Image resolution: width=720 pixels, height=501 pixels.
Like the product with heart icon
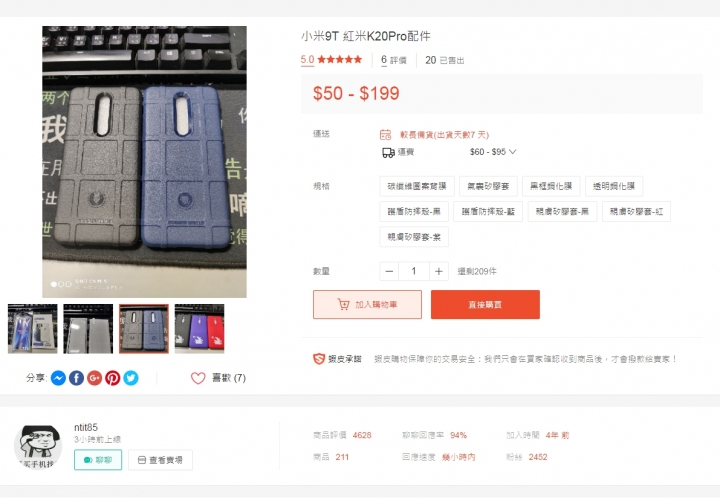(x=198, y=378)
